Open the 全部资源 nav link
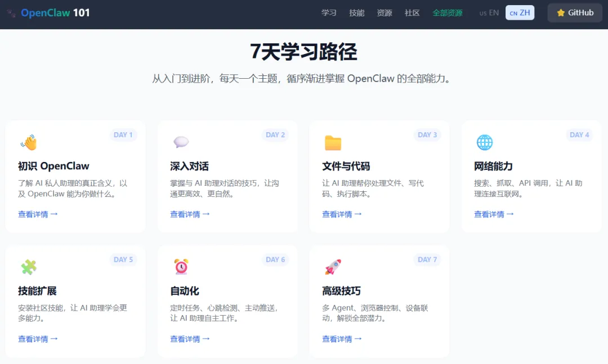 tap(448, 13)
